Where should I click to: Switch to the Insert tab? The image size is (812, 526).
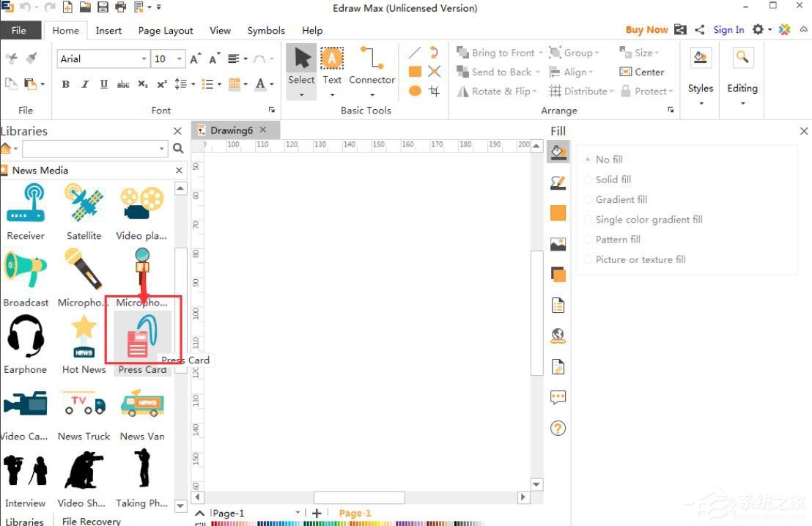(108, 31)
